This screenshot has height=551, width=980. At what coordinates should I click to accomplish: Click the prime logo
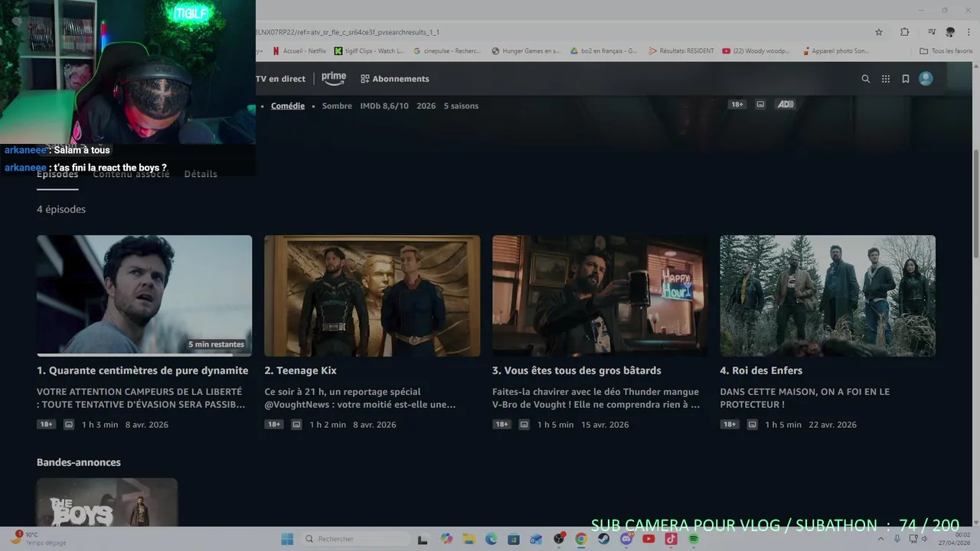tap(334, 78)
